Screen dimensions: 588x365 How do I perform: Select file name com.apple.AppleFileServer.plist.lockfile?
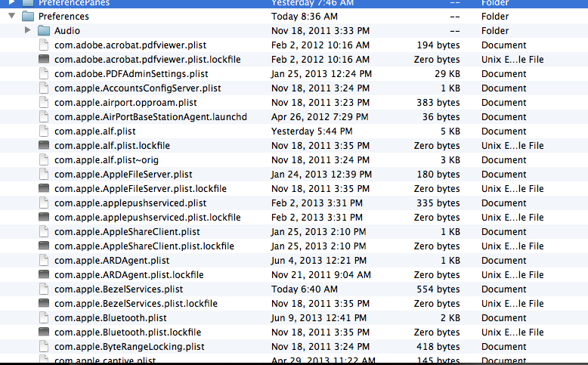pos(141,189)
